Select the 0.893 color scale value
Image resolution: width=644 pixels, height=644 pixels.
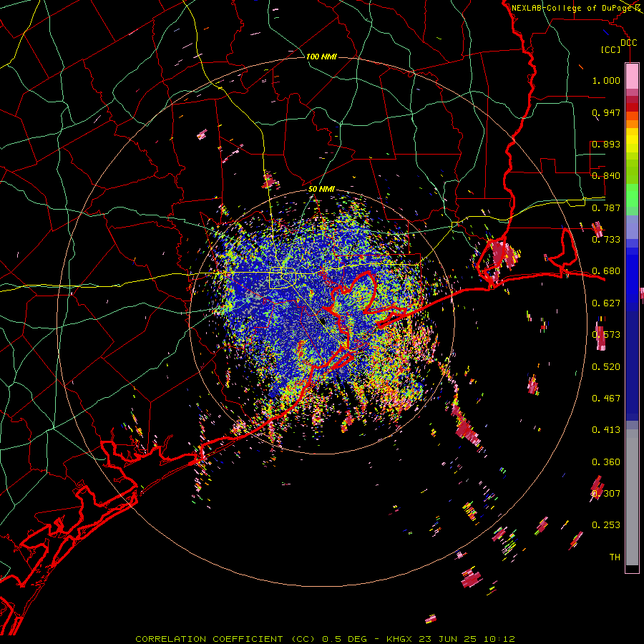coord(606,144)
